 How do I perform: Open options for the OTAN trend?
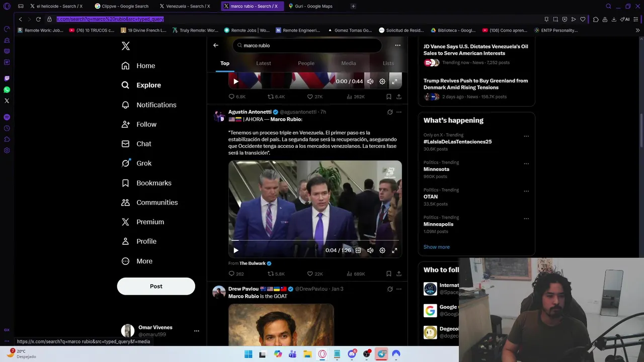click(x=526, y=191)
